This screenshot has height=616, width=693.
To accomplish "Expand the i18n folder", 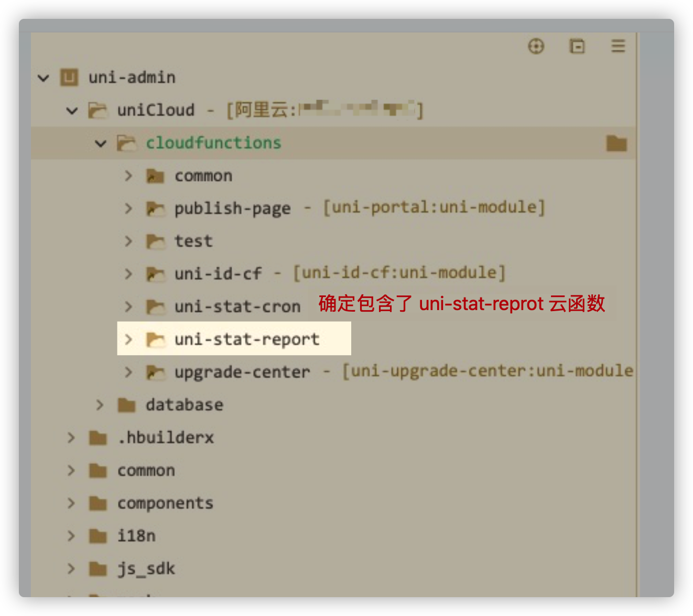I will click(x=71, y=536).
